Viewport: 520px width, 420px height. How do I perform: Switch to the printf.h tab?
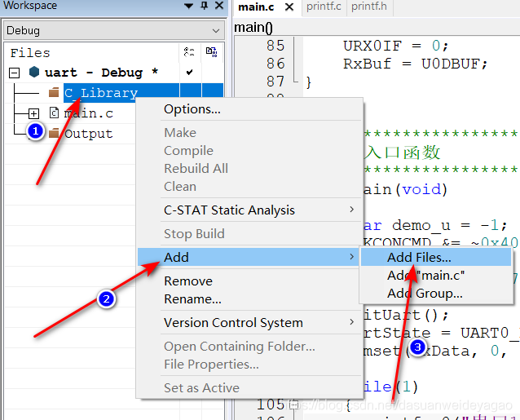click(x=369, y=7)
